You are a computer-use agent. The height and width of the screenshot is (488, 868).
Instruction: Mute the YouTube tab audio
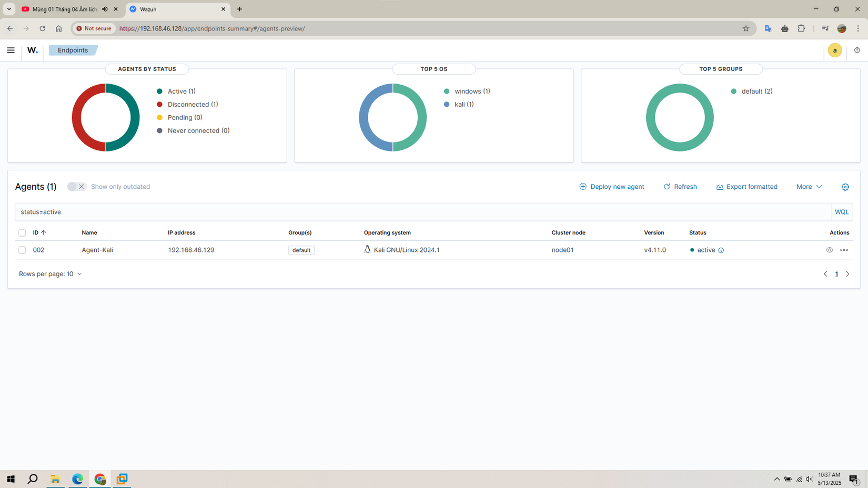coord(105,9)
